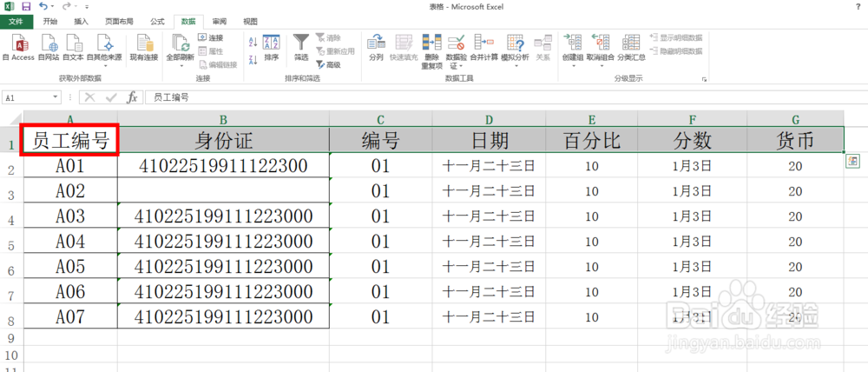The width and height of the screenshot is (868, 372).
Task: Expand the 取消组合 dropdown arrow
Action: click(600, 65)
